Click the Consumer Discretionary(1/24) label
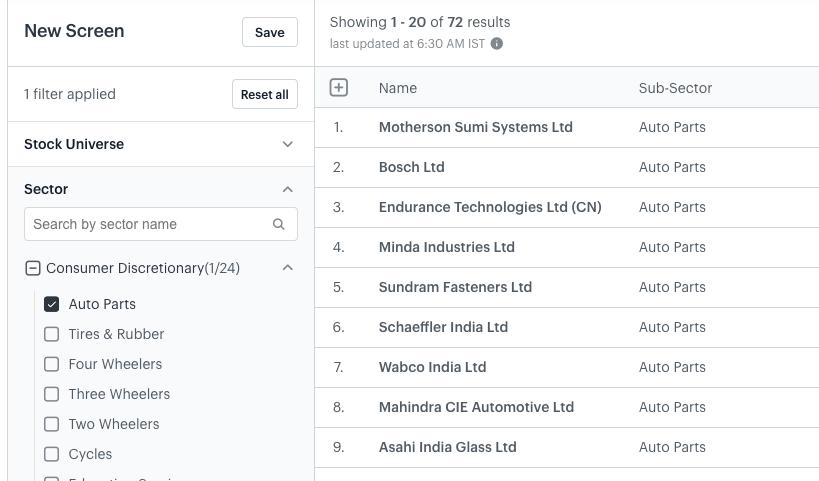This screenshot has width=819, height=481. (x=143, y=268)
